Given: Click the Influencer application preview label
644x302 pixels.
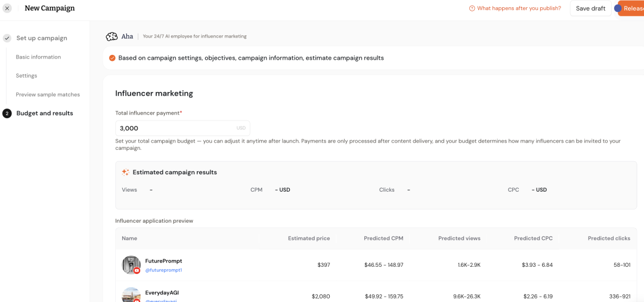Looking at the screenshot, I should coord(154,221).
